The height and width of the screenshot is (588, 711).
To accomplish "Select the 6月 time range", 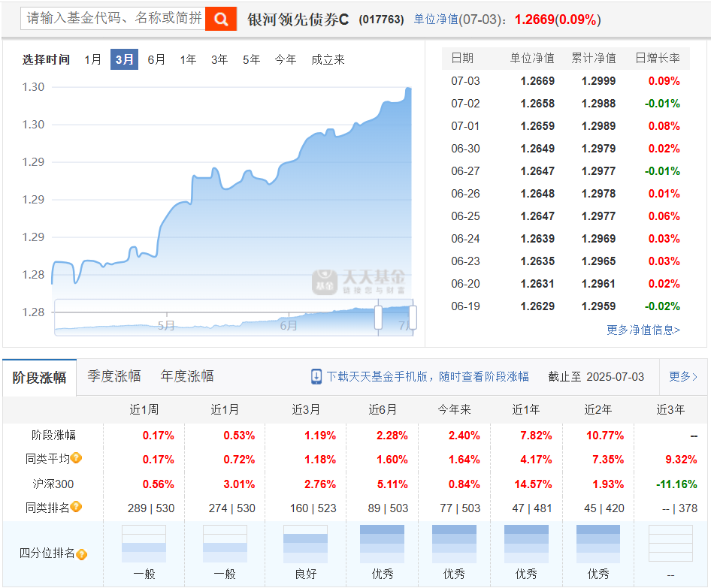I will [x=156, y=59].
